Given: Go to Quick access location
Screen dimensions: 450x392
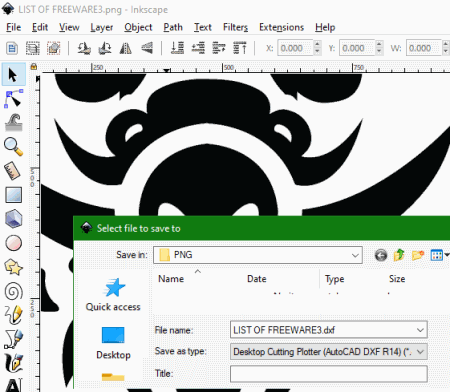Looking at the screenshot, I should click(113, 295).
